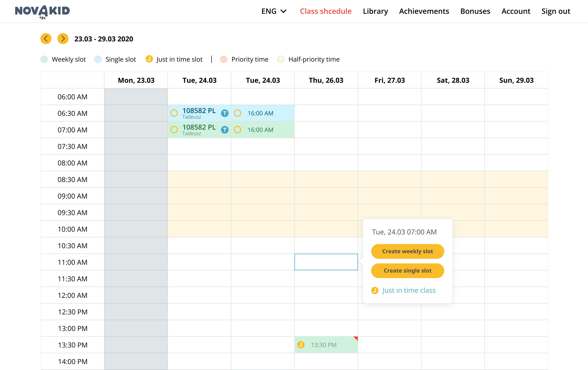Viewport: 588px width, 370px height.
Task: Click the J icon in the legend
Action: 149,59
